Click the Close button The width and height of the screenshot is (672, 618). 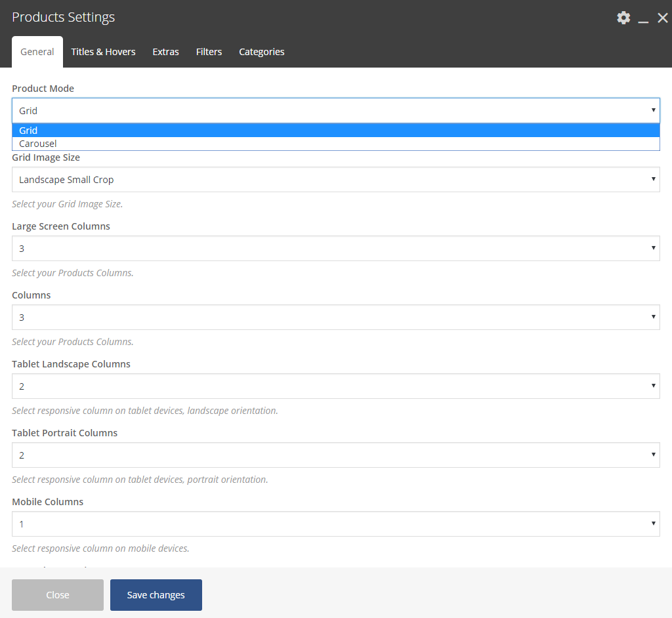point(58,595)
